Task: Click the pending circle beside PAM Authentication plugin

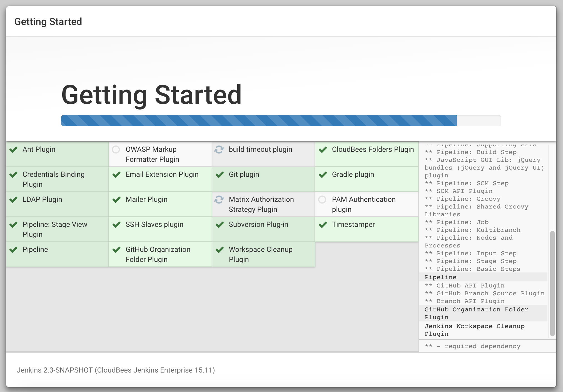Action: click(x=322, y=200)
